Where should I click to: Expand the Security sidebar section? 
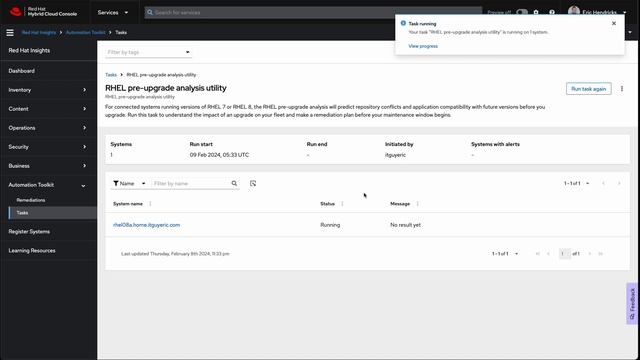(48, 147)
